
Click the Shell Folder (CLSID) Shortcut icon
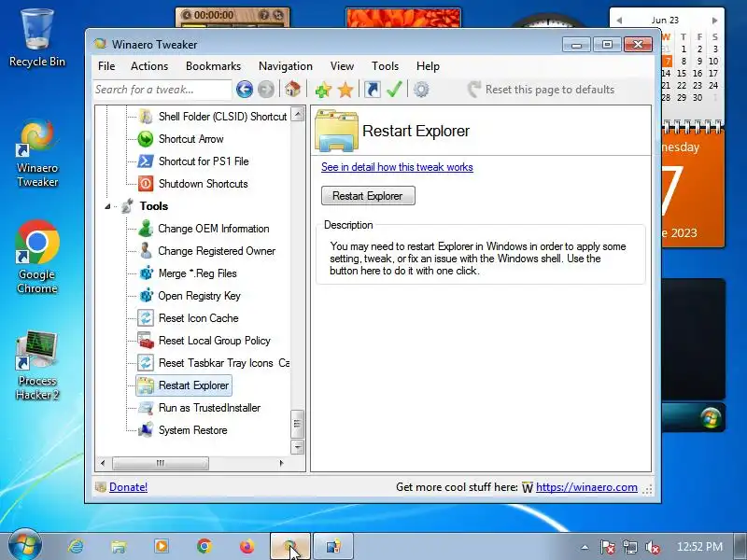click(146, 116)
